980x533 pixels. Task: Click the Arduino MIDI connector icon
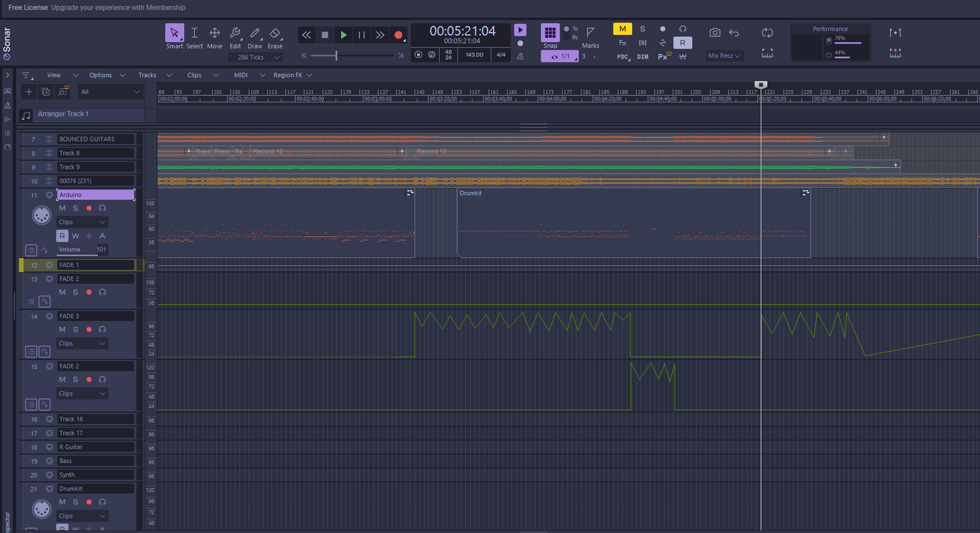[x=42, y=215]
